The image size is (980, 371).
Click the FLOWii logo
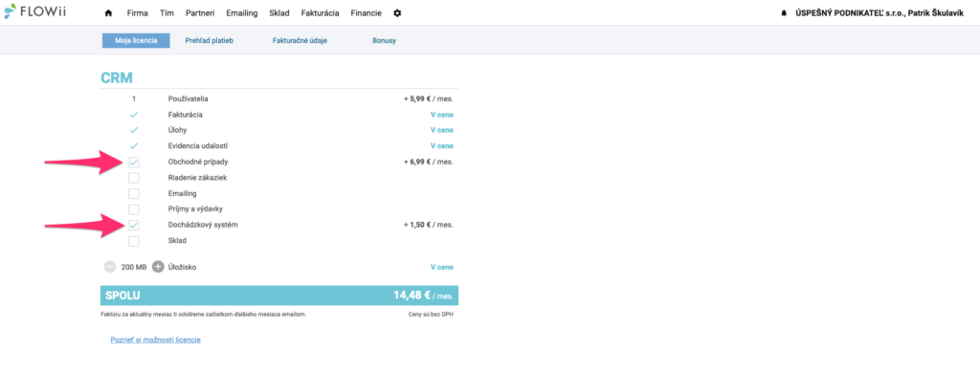[35, 11]
